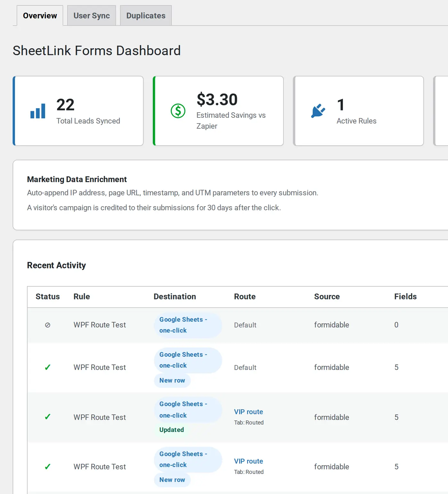Click the New row badge in the last VIP route row
The image size is (448, 494).
pos(172,480)
